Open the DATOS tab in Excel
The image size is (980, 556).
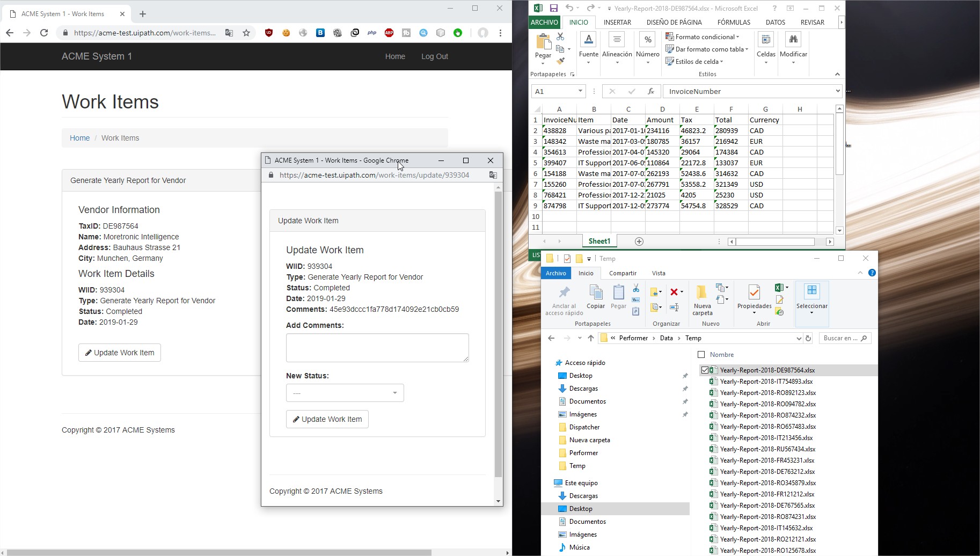[775, 22]
